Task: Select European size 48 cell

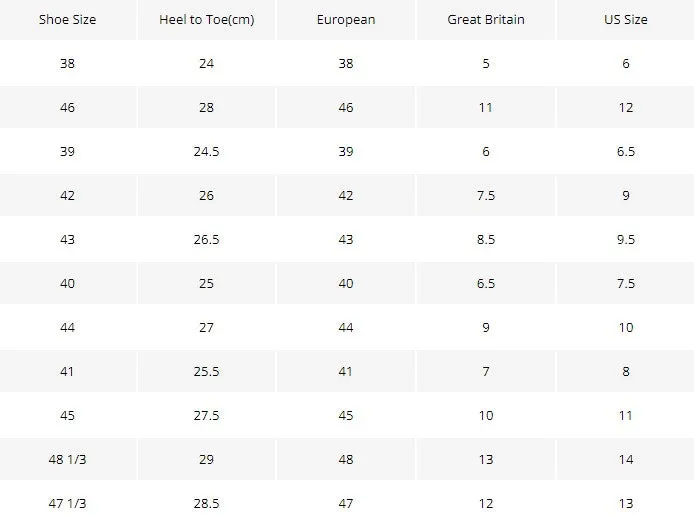Action: click(346, 460)
